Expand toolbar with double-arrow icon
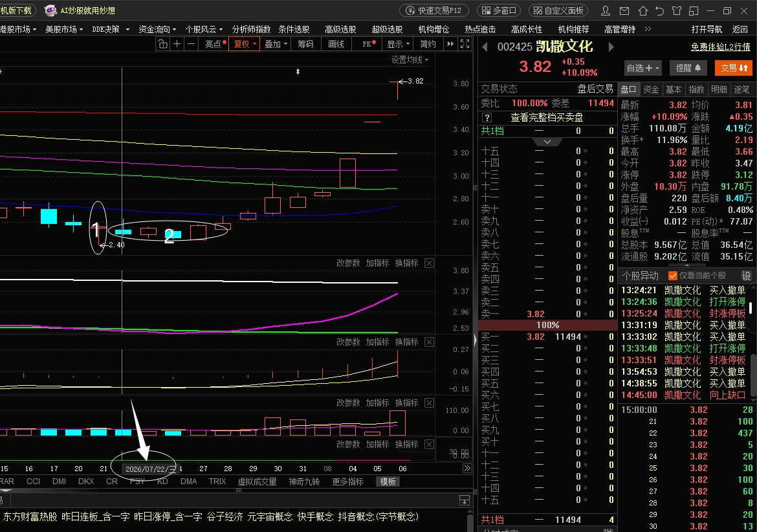Viewport: 757px width, 532px height. pyautogui.click(x=450, y=44)
